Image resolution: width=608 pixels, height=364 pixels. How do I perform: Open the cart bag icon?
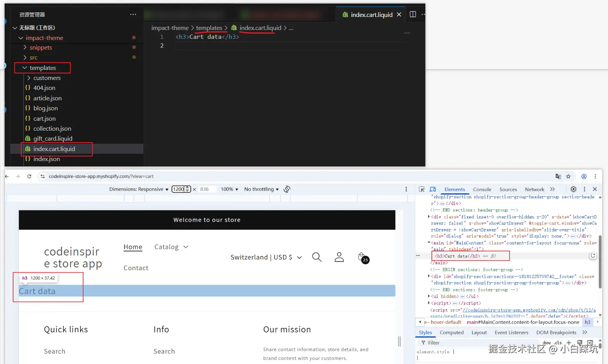(x=363, y=258)
